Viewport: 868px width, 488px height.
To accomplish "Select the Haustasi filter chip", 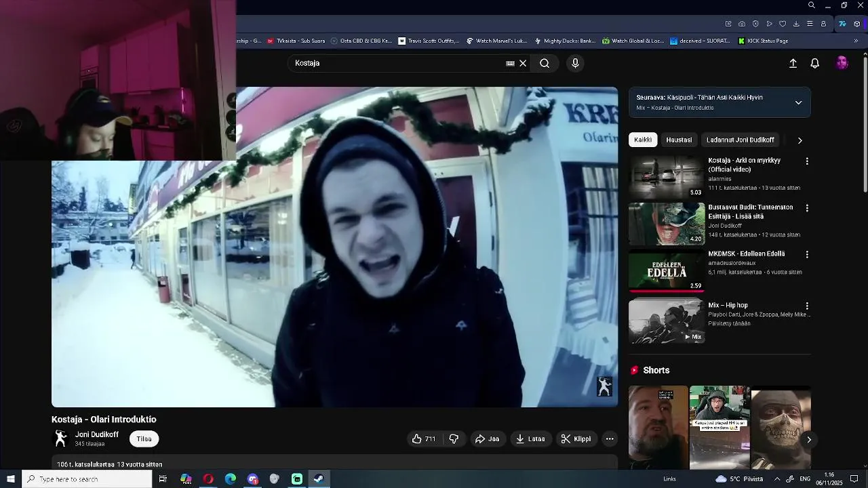I will (679, 140).
